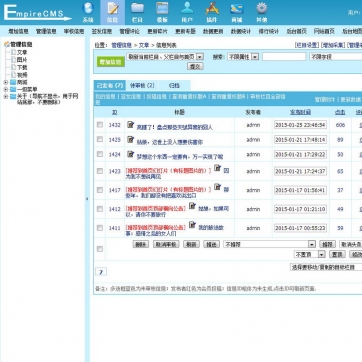
Task: Click the 推荐 recommend button
Action: (x=327, y=244)
